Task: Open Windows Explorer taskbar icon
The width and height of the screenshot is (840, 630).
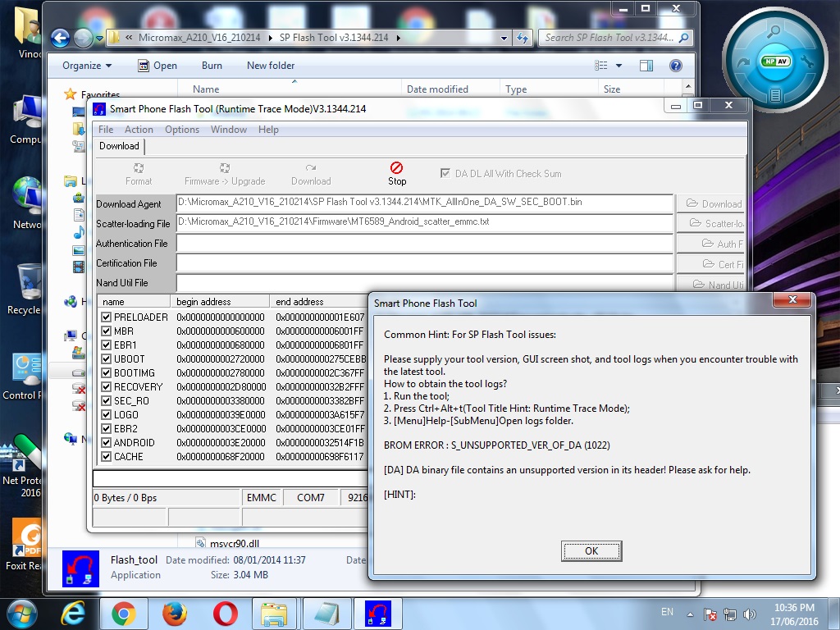Action: (x=276, y=614)
